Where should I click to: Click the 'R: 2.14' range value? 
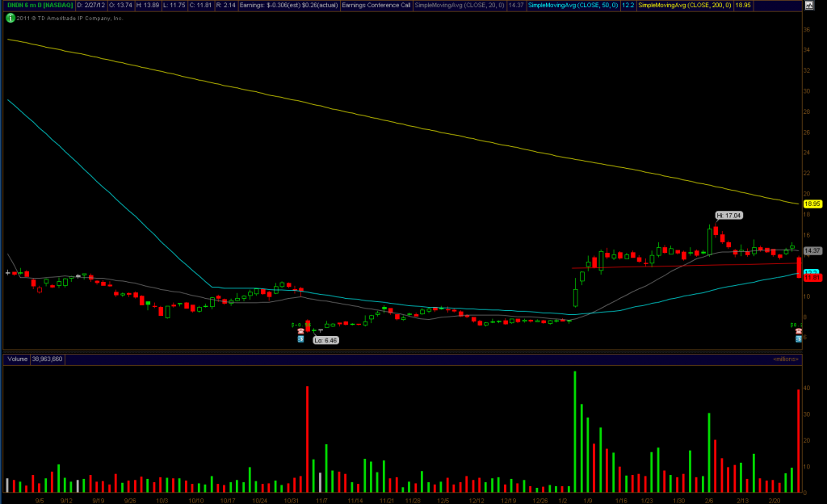[226, 6]
